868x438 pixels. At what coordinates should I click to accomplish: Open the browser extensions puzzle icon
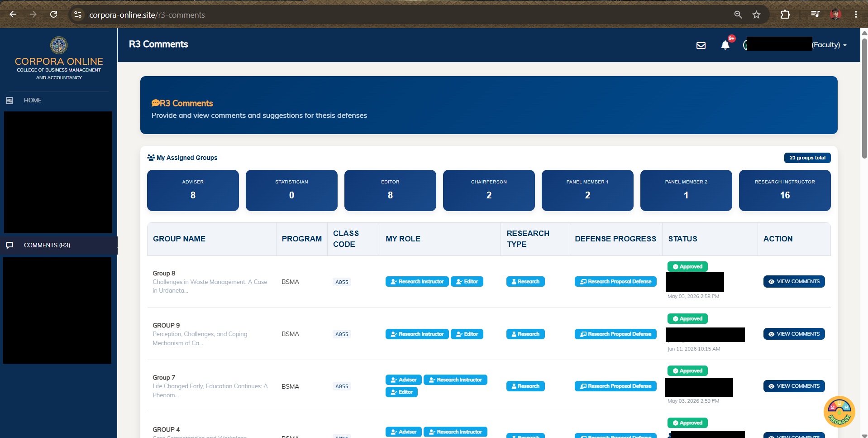(785, 14)
